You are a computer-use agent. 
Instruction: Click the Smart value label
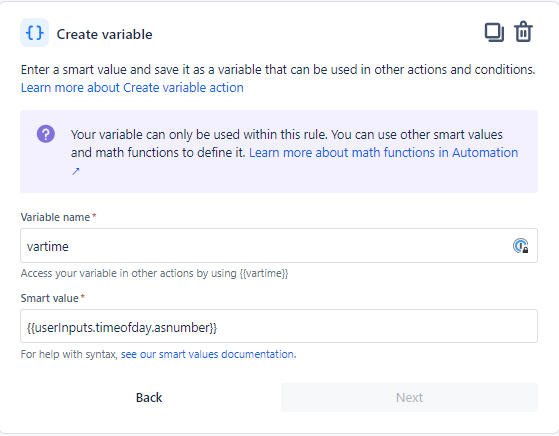click(x=50, y=298)
